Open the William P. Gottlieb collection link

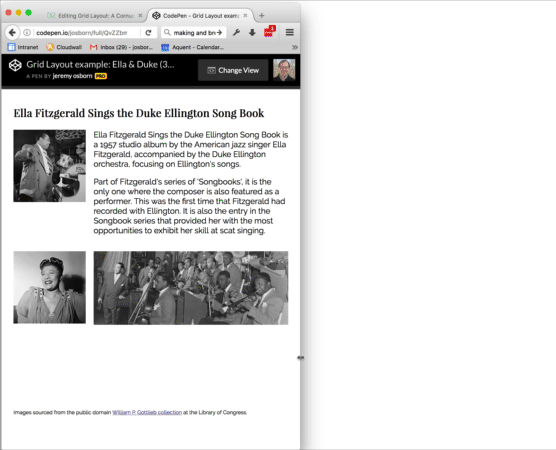(147, 412)
